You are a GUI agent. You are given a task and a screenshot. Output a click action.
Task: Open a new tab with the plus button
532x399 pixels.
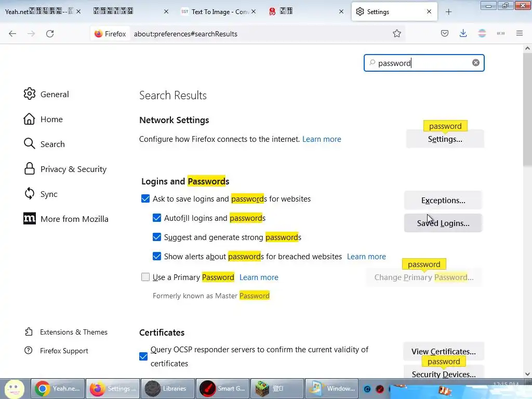click(448, 12)
